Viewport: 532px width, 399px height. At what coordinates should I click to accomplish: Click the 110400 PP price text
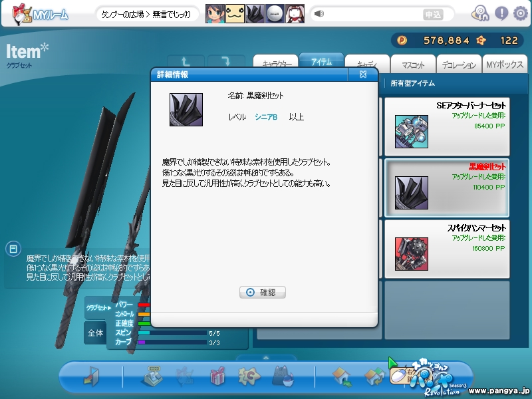tap(489, 187)
